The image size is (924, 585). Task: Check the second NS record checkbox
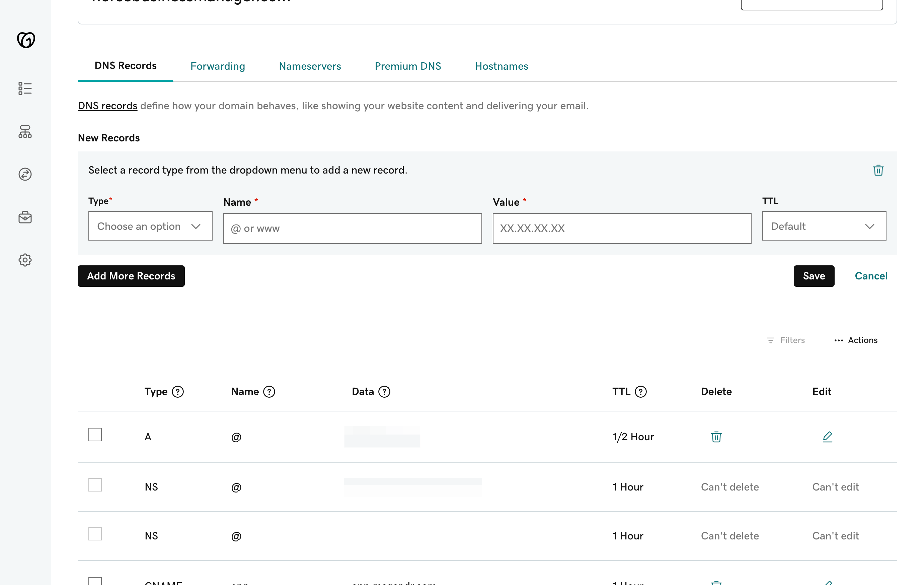[95, 533]
